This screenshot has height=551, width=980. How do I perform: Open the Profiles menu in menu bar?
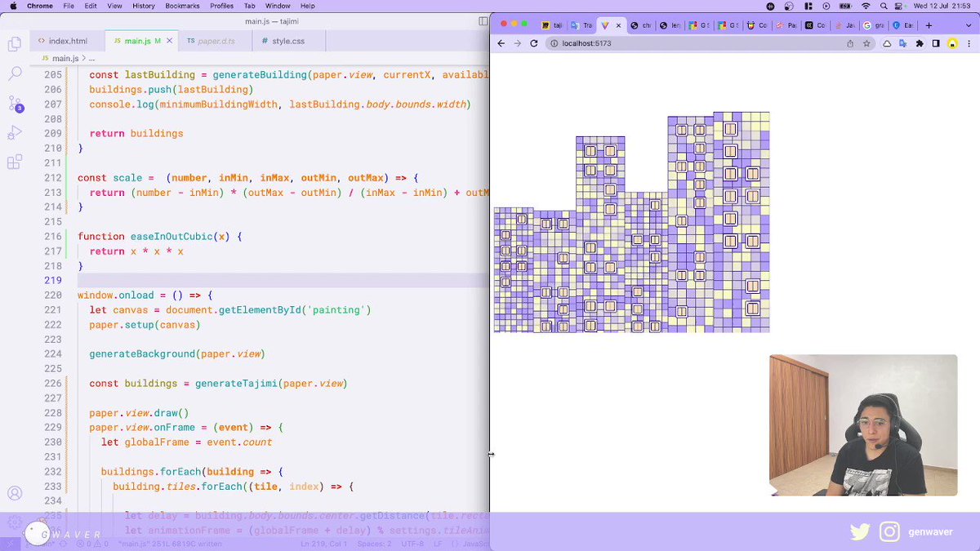[221, 6]
